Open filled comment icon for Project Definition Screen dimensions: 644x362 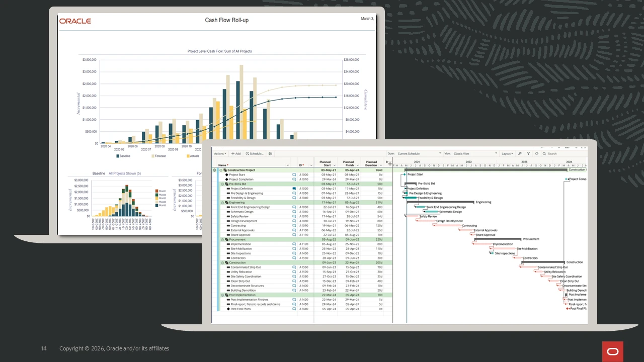click(x=294, y=189)
